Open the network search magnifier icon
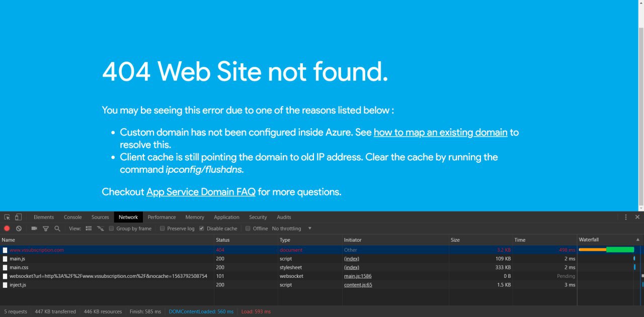 (57, 229)
